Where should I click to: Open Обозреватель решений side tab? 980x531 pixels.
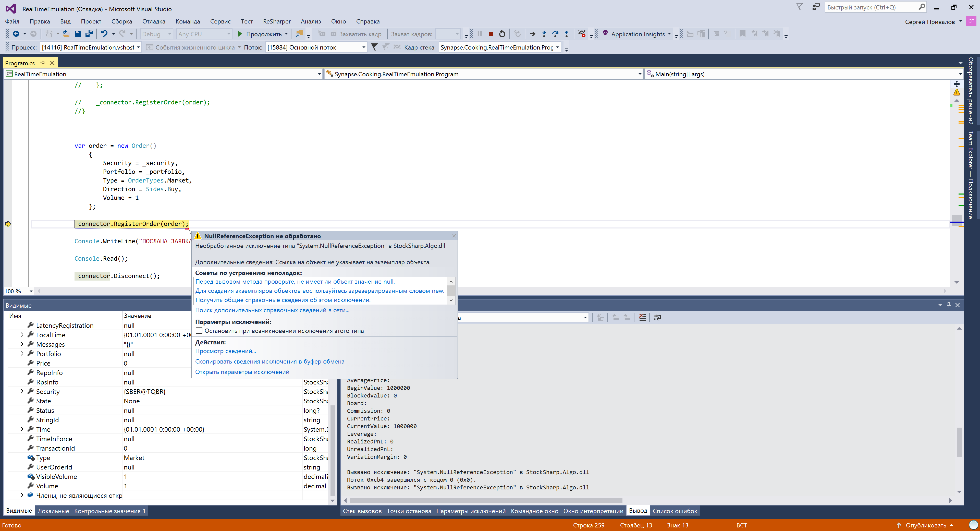tap(971, 91)
